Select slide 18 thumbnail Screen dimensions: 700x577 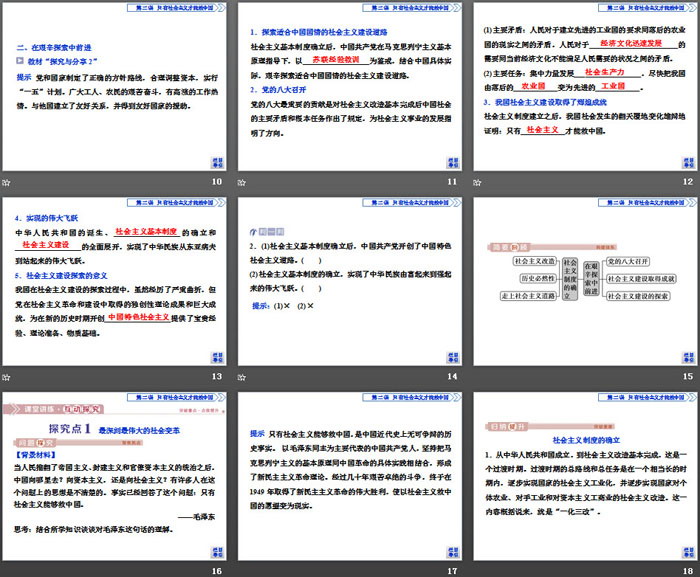pyautogui.click(x=585, y=476)
